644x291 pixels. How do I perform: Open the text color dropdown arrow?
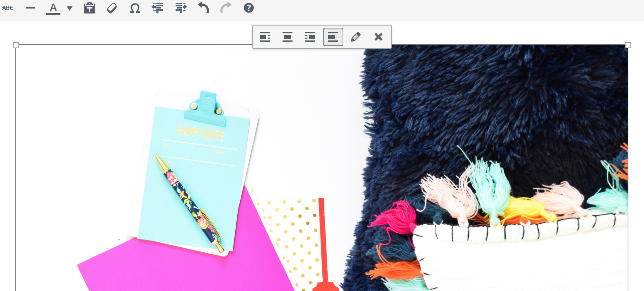point(70,8)
